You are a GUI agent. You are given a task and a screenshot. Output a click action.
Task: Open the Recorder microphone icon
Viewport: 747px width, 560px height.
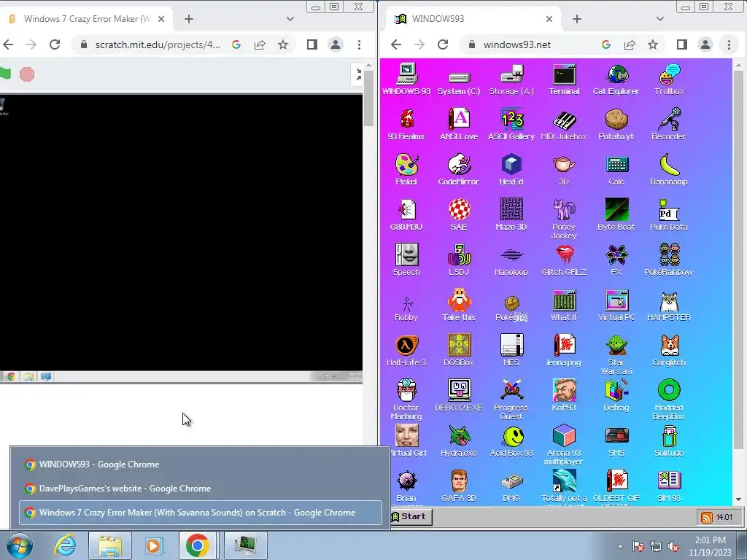669,125
